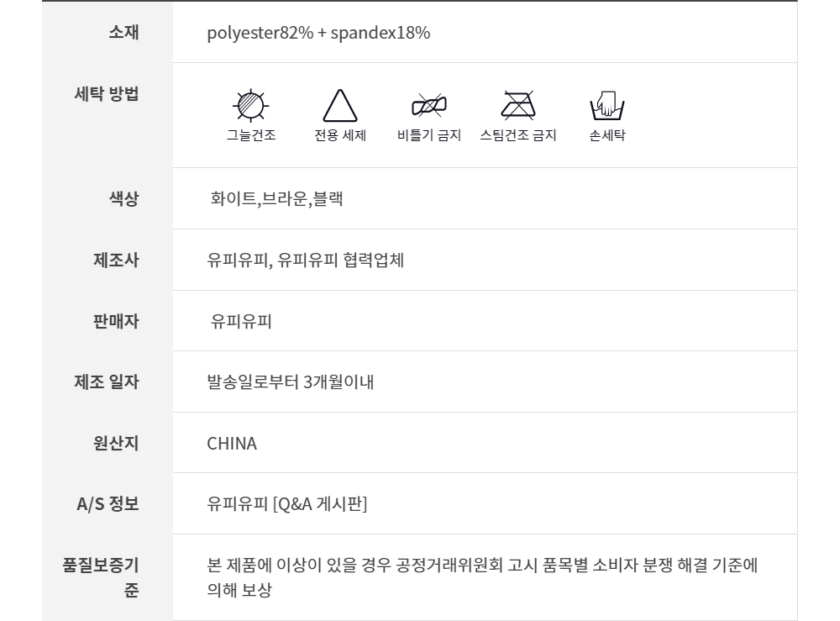Click the CHINA origin value
The image size is (840, 621).
232,444
